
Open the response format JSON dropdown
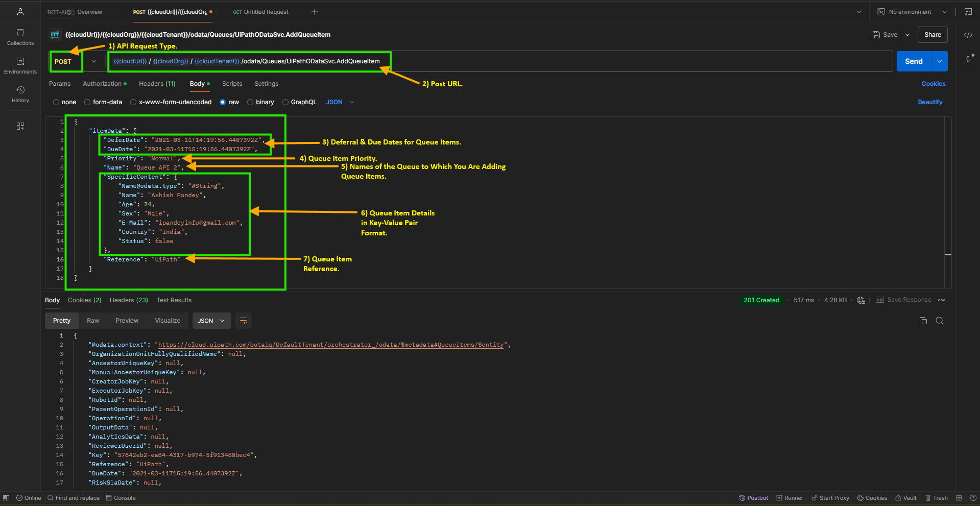[x=211, y=321]
